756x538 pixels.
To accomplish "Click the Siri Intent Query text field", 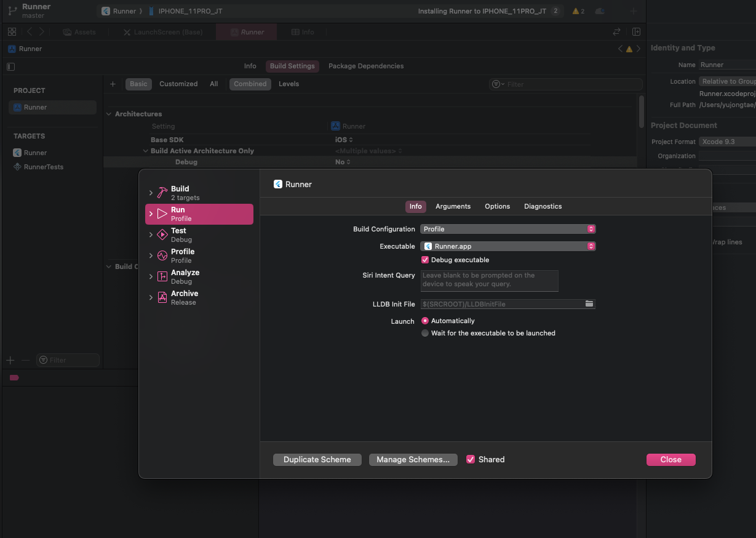I will (489, 280).
